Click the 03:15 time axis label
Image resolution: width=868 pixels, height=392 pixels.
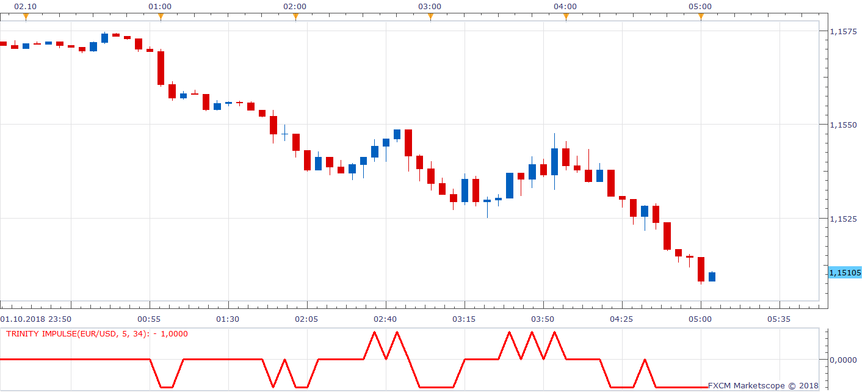[x=465, y=319]
